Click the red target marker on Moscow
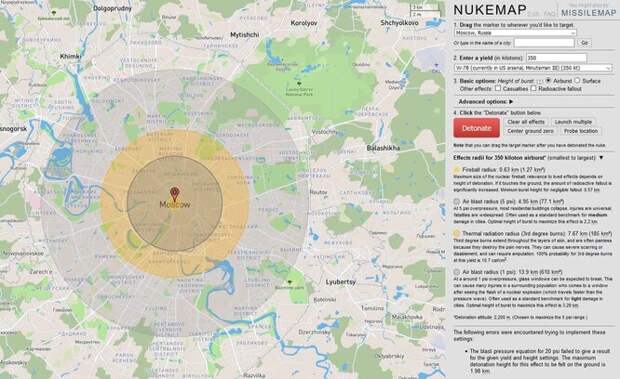 [175, 194]
